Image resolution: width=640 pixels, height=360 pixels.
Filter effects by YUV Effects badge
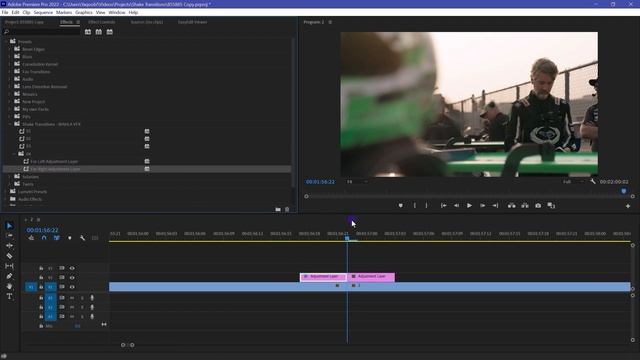click(109, 32)
